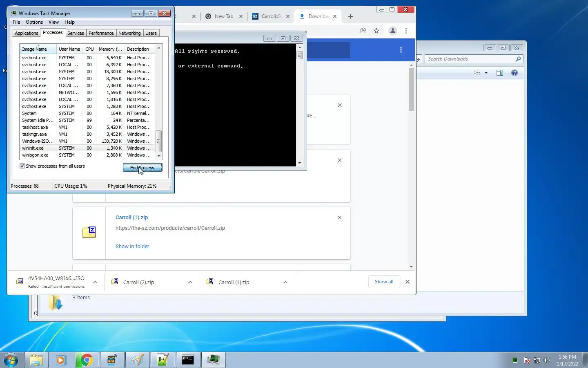This screenshot has width=588, height=368.
Task: Toggle Show processes from all users checkbox
Action: click(22, 166)
